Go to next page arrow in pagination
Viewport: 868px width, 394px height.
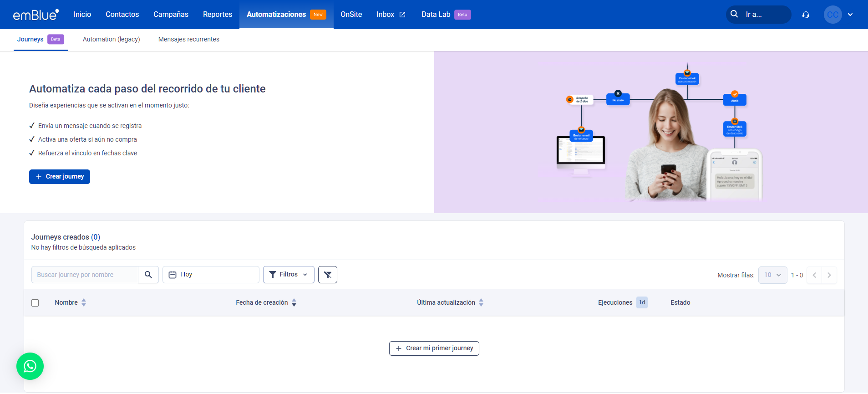[x=829, y=275]
